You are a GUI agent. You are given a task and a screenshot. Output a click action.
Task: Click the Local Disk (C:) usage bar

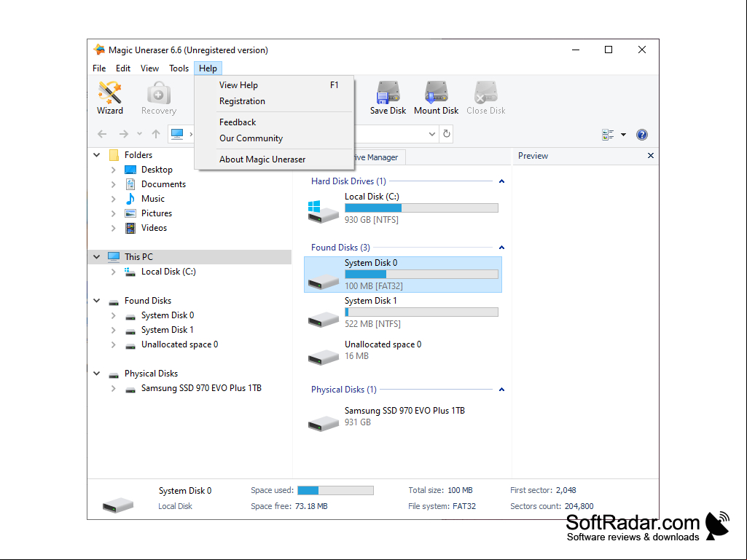pyautogui.click(x=422, y=208)
